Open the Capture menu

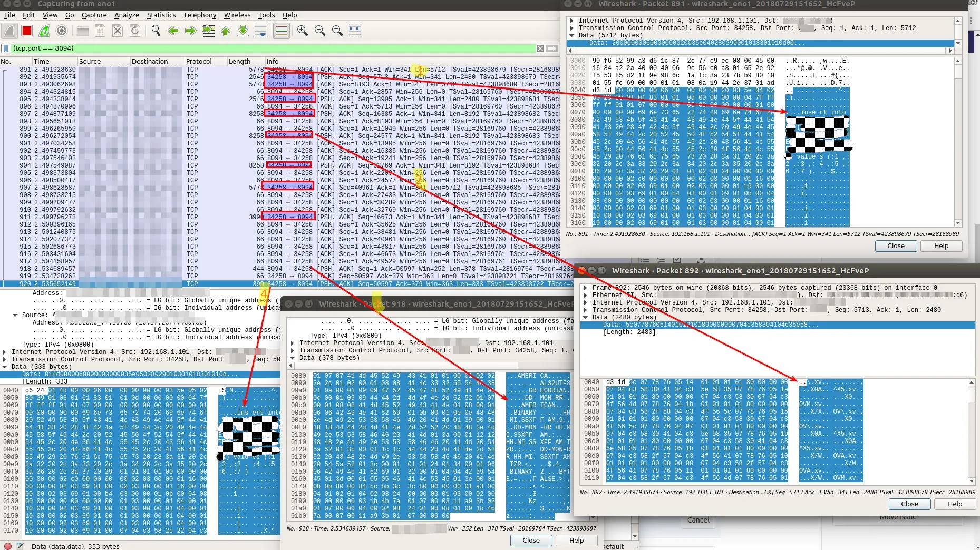94,15
